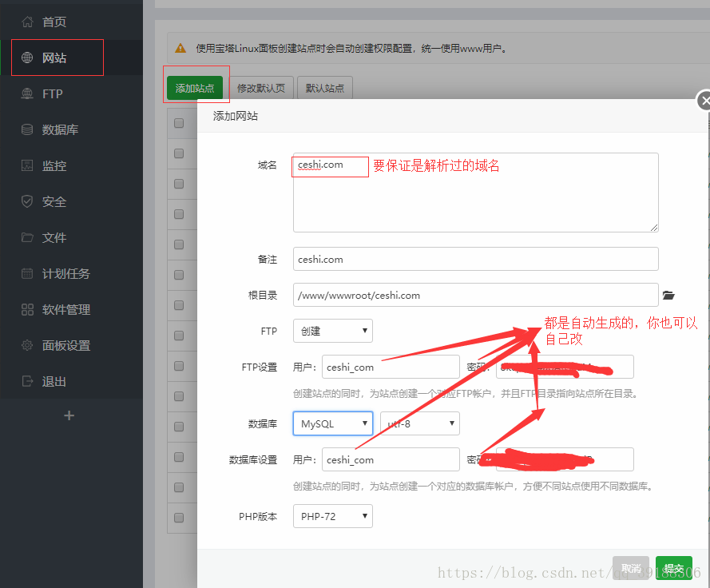Click the security (安全) shield icon
Viewport: 710px width, 588px height.
click(x=28, y=201)
